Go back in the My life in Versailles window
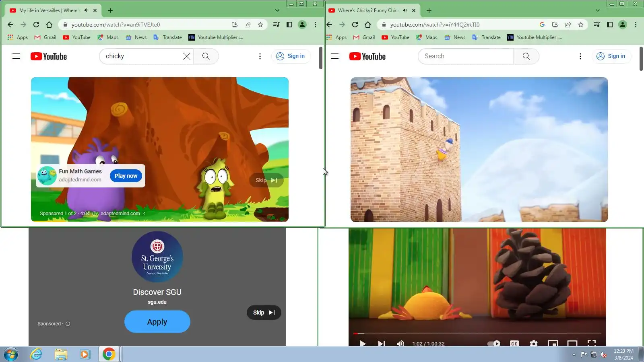The image size is (644, 362). click(10, 25)
